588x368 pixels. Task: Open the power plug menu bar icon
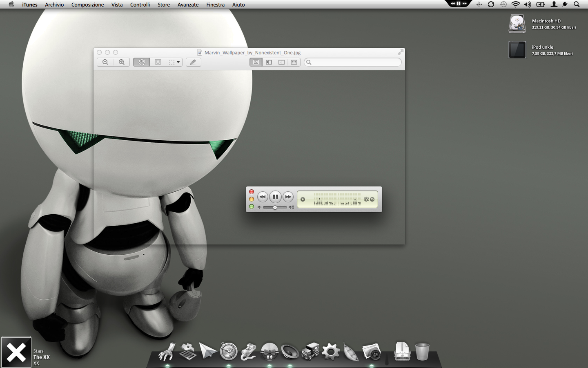[565, 4]
